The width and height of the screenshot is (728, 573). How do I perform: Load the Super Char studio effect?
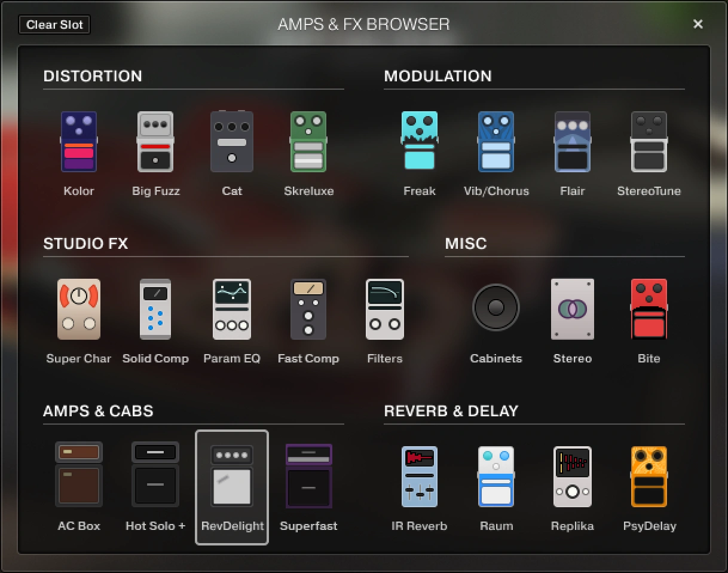(79, 309)
